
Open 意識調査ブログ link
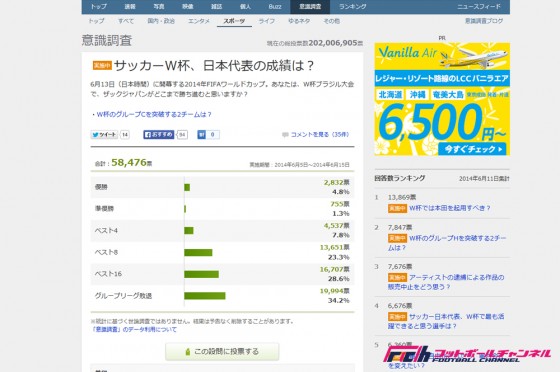484,21
